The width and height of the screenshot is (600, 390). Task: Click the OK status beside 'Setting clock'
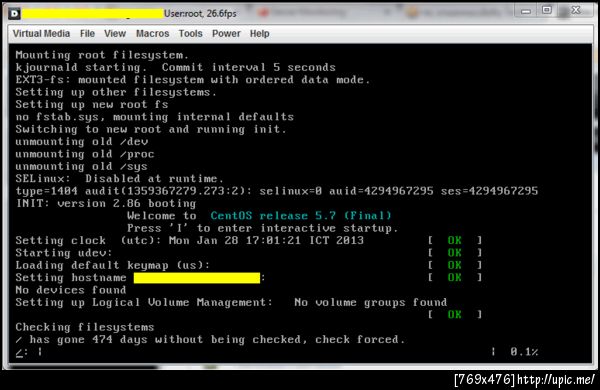click(x=454, y=240)
